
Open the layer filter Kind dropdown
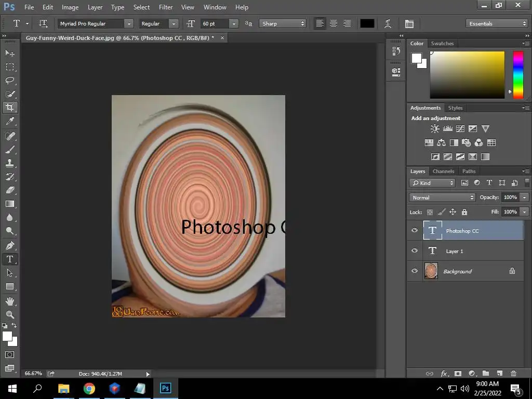[432, 183]
